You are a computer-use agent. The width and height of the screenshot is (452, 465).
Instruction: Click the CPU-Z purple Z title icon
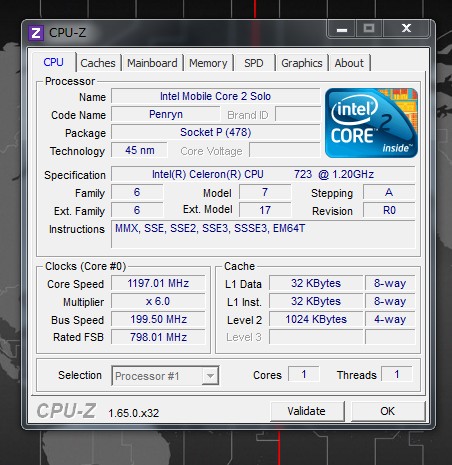(36, 33)
